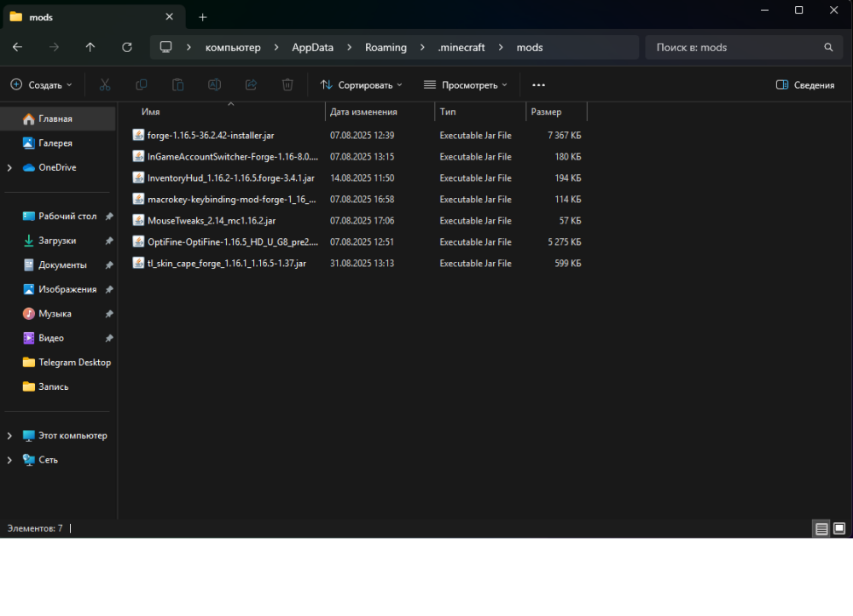This screenshot has width=853, height=616.
Task: Sort by Размер column header
Action: click(546, 112)
